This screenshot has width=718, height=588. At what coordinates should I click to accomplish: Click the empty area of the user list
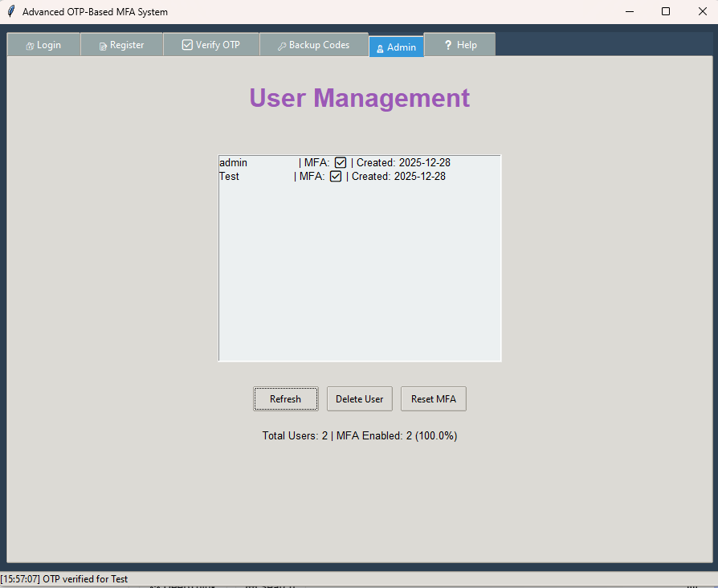[x=359, y=273]
